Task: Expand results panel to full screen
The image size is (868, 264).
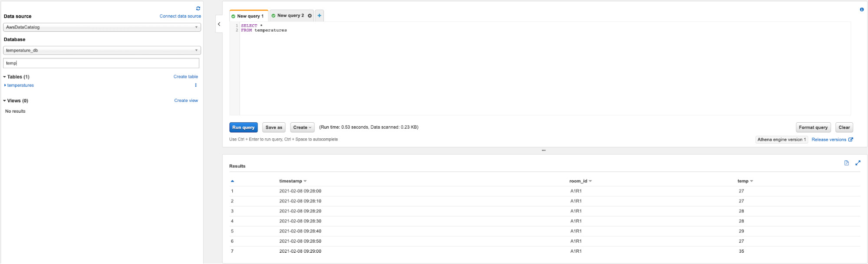Action: [858, 163]
